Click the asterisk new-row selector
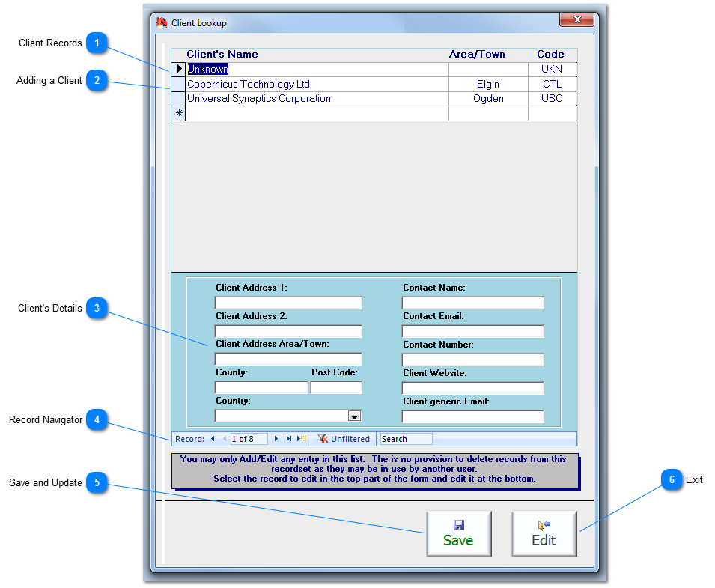715x588 pixels. point(178,112)
